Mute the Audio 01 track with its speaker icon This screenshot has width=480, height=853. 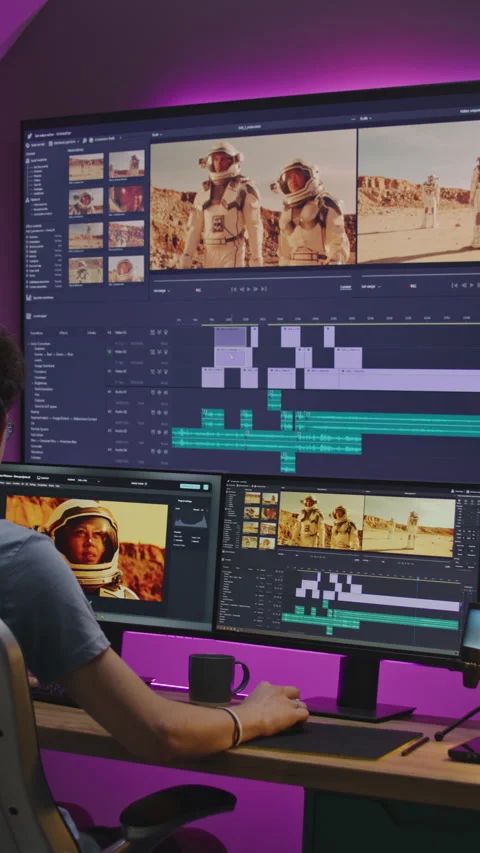(165, 392)
